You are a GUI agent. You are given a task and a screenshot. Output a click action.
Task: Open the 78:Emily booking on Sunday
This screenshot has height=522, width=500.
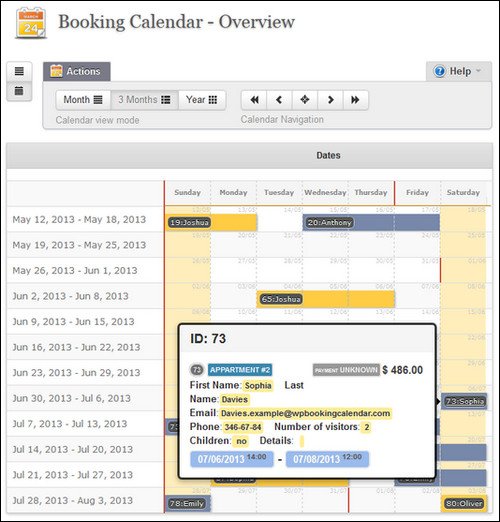point(188,503)
